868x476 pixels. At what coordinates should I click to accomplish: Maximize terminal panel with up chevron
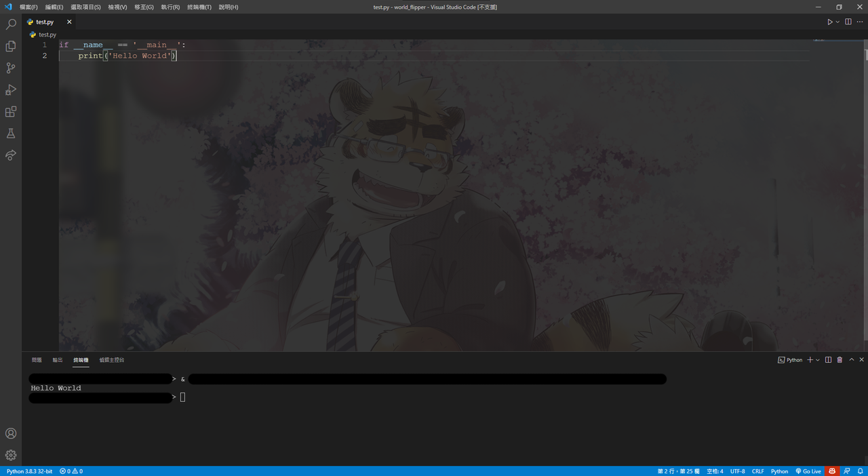[x=852, y=360]
